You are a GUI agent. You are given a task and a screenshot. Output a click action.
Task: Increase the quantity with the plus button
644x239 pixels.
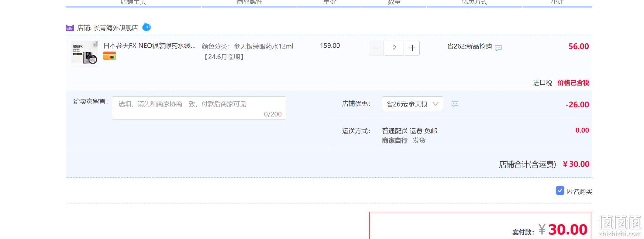(412, 48)
